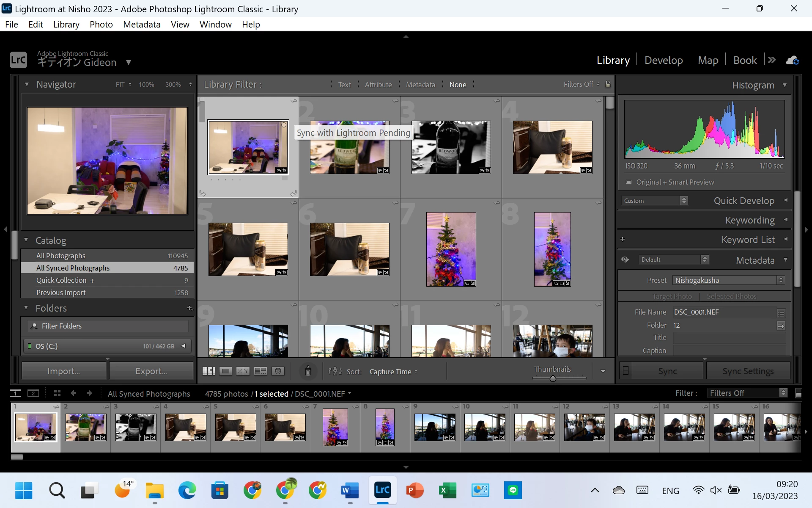
Task: Toggle sort direction A-Z icon
Action: click(x=335, y=371)
